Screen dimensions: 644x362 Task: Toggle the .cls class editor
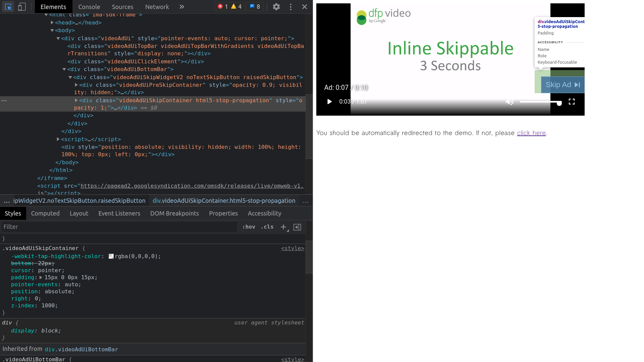click(267, 227)
